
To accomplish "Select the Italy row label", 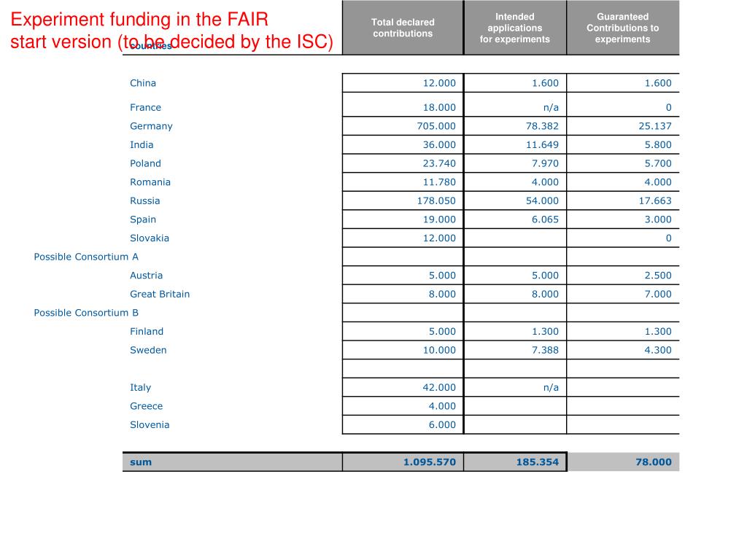I will pyautogui.click(x=141, y=388).
